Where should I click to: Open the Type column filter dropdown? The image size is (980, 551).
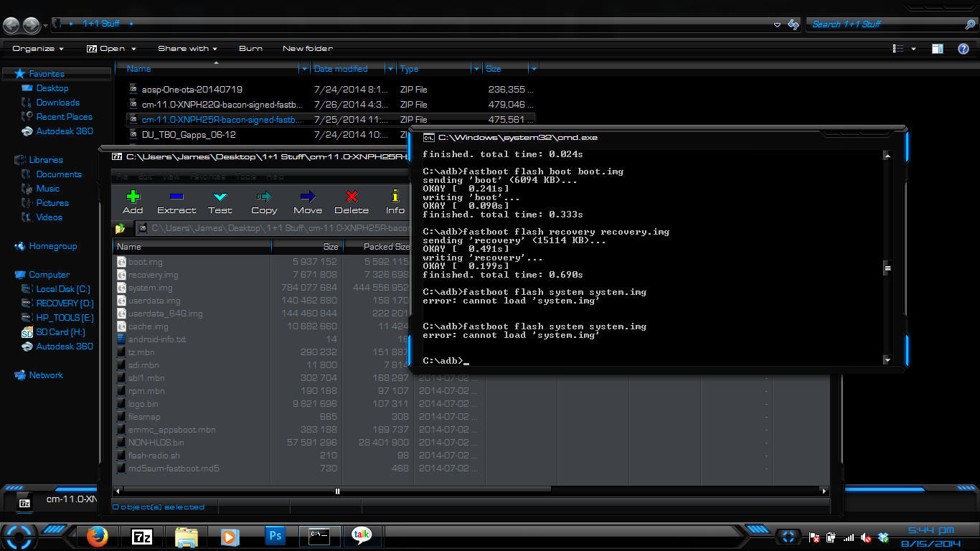(476, 69)
